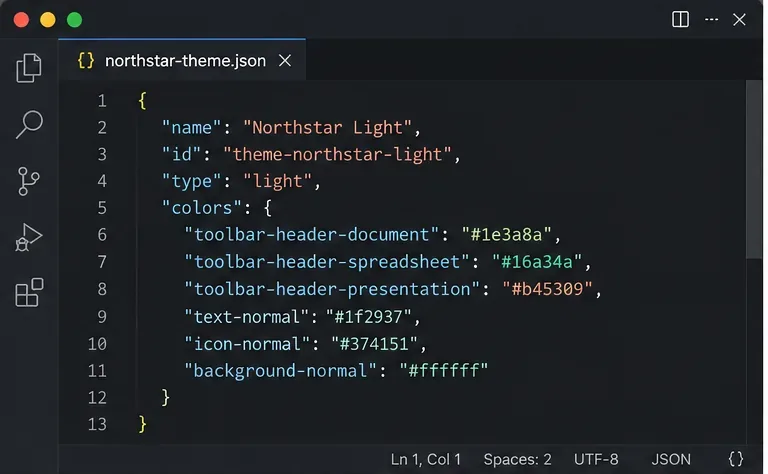Click the opening brace on line 1
The height and width of the screenshot is (474, 768).
(142, 101)
